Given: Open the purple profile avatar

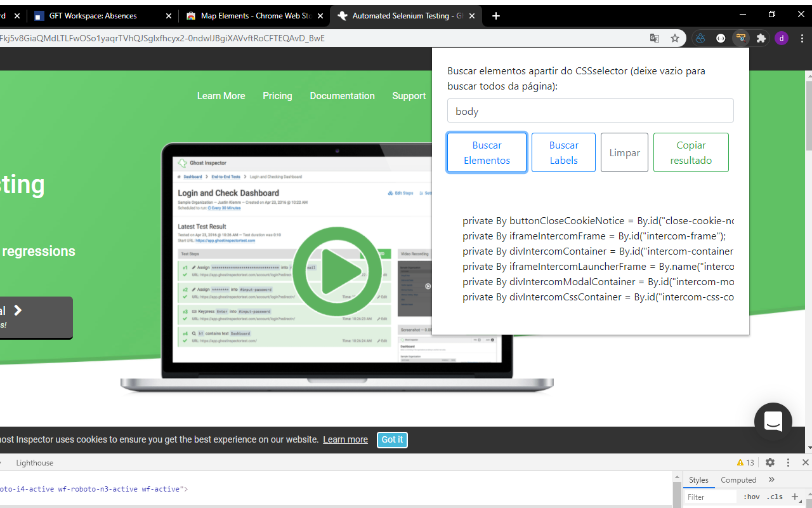Looking at the screenshot, I should pos(782,38).
